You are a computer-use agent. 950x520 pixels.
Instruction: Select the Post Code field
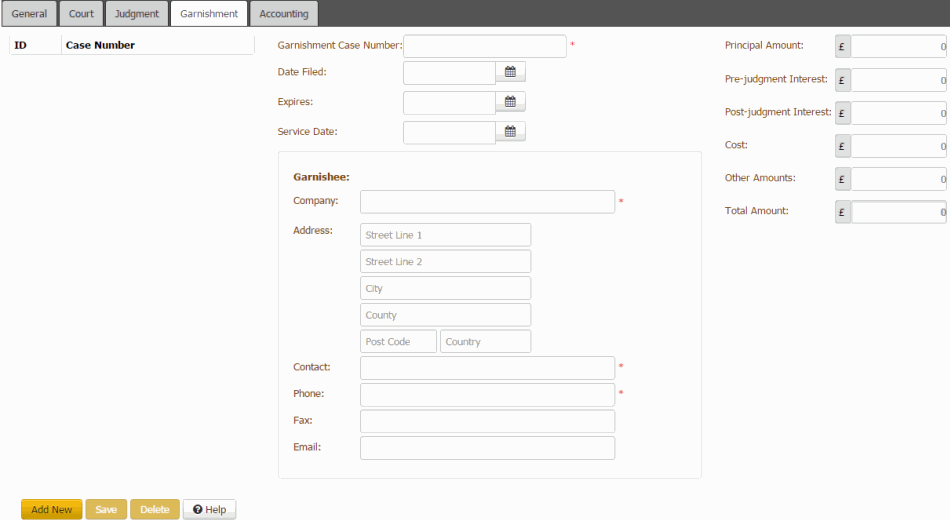coord(398,342)
